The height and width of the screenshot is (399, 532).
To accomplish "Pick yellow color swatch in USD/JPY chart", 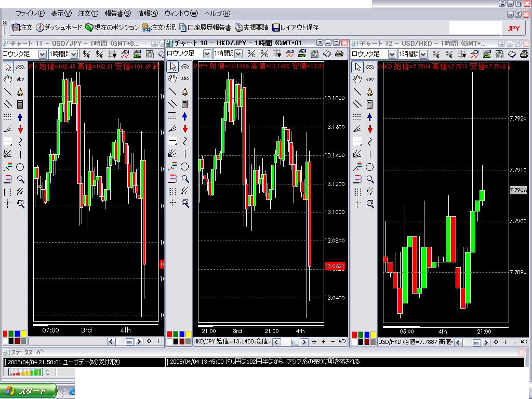I will point(23,334).
